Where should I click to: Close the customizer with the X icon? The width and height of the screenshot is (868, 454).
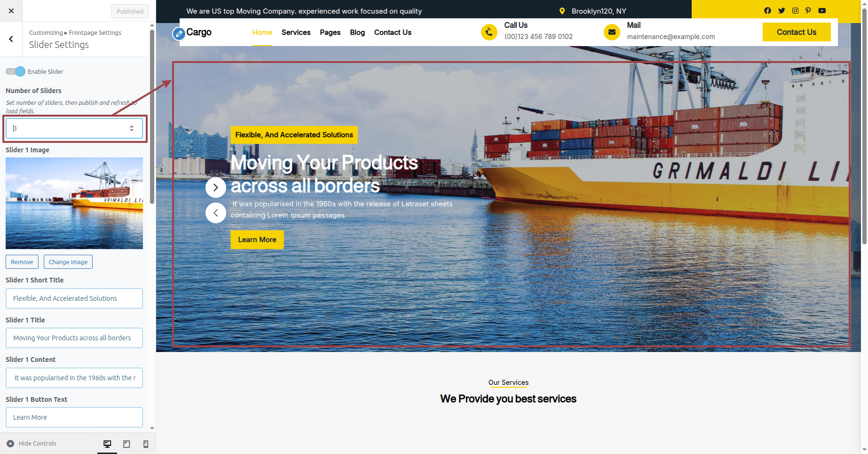coord(11,11)
